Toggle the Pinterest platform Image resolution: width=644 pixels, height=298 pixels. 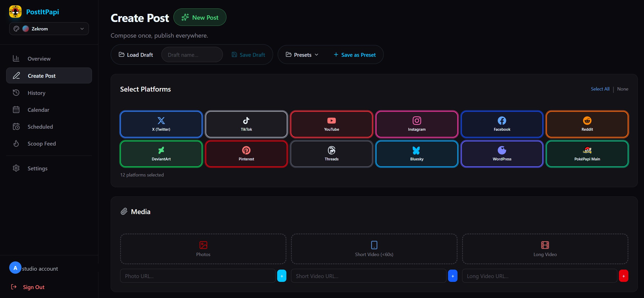pos(246,154)
